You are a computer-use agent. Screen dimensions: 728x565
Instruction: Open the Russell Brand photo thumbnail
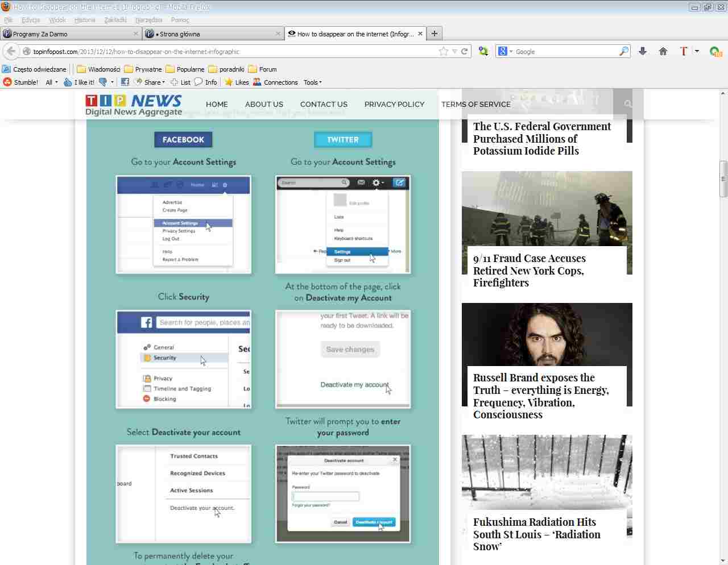pos(547,334)
